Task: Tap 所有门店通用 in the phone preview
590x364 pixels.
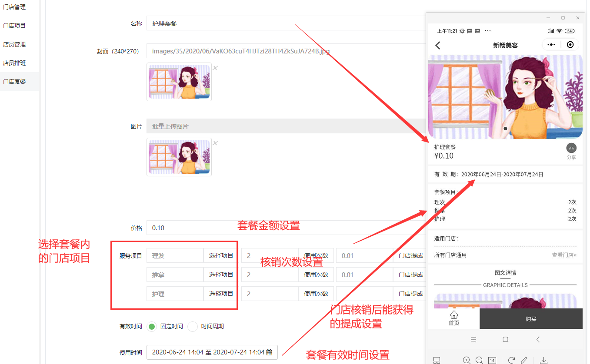Action: point(450,255)
